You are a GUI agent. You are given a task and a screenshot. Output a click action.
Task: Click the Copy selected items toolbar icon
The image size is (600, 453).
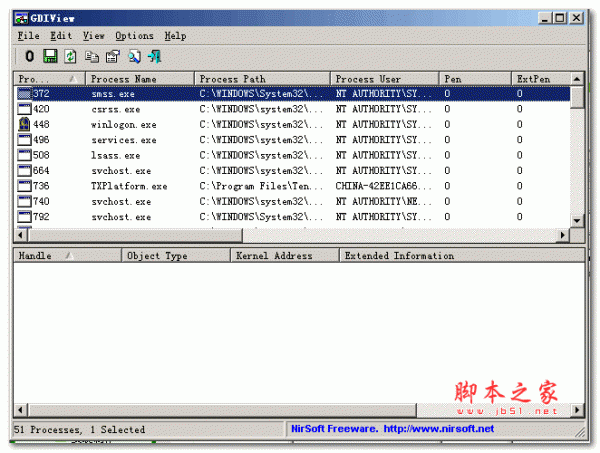[92, 57]
